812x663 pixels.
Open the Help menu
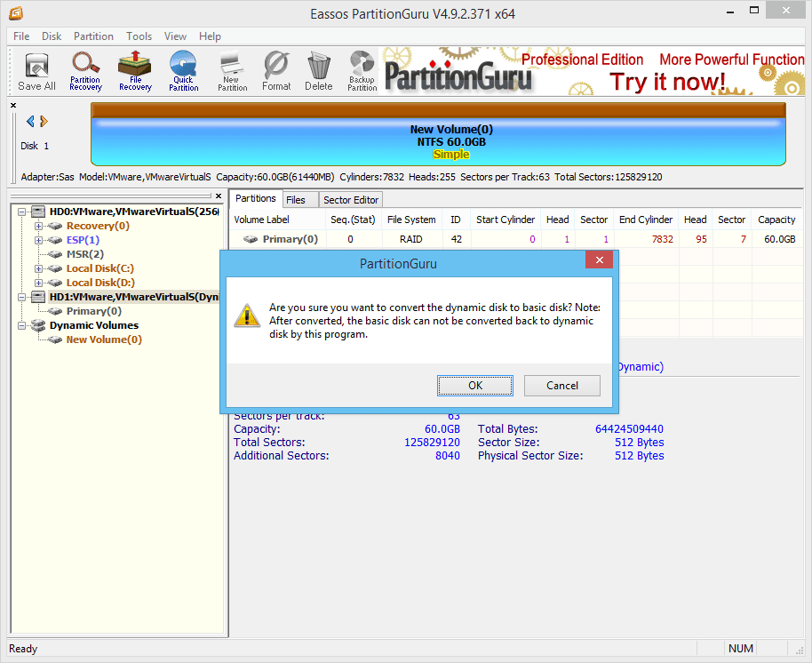pos(211,36)
